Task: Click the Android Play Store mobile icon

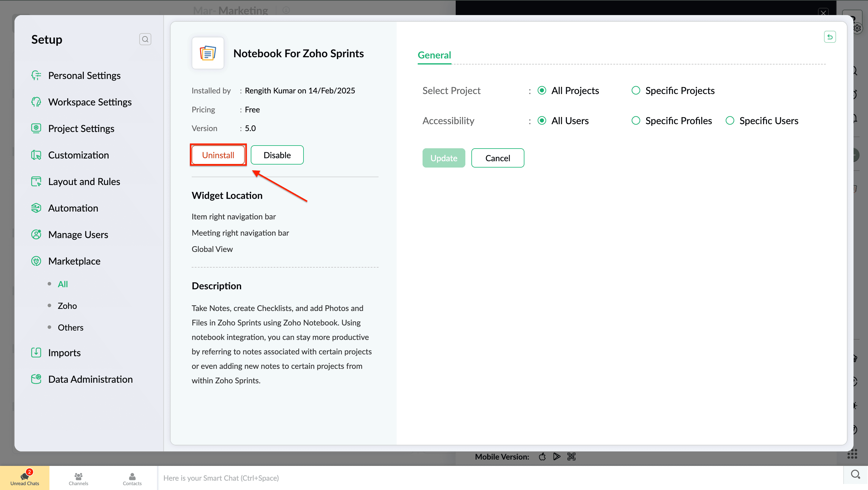Action: (x=557, y=456)
